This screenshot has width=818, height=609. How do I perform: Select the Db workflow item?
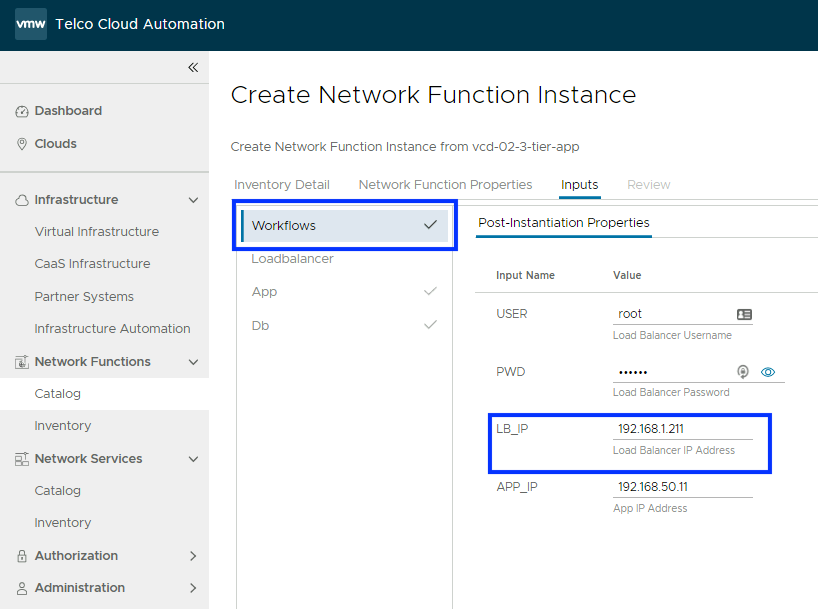coord(260,326)
